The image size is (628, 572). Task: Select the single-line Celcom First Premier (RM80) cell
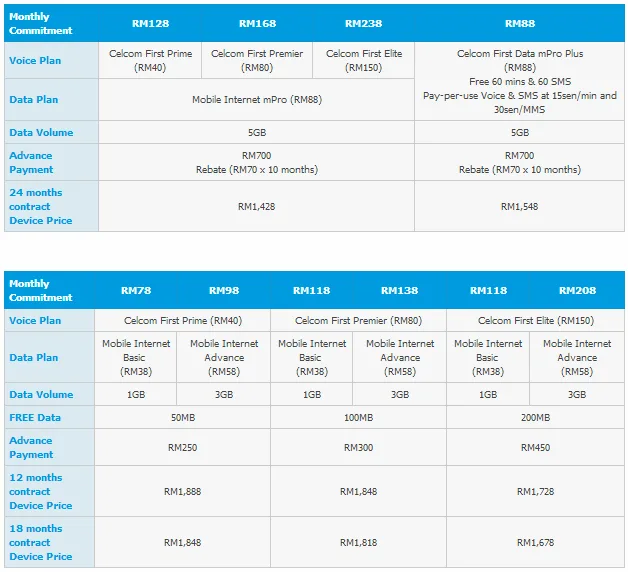pos(358,320)
